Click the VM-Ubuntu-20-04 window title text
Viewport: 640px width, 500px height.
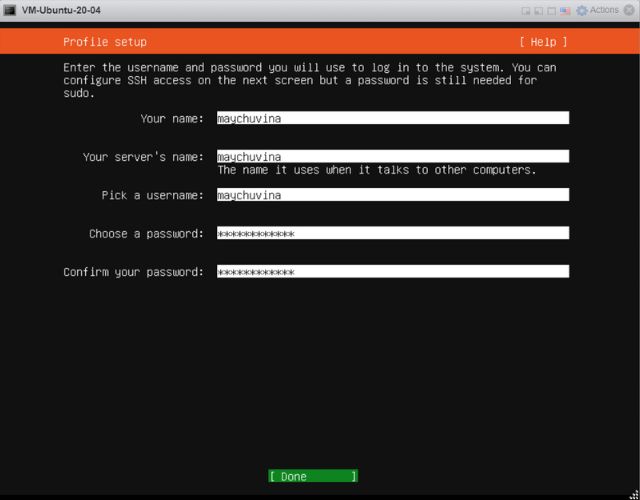(61, 10)
